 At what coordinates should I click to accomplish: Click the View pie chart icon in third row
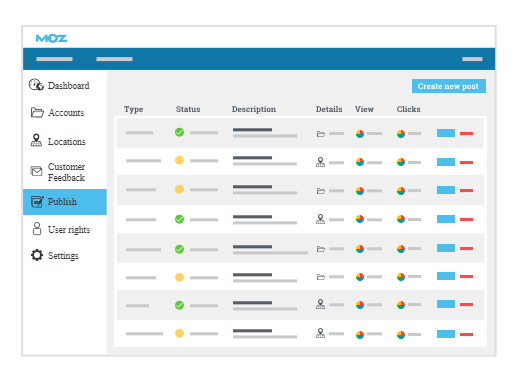pyautogui.click(x=360, y=191)
